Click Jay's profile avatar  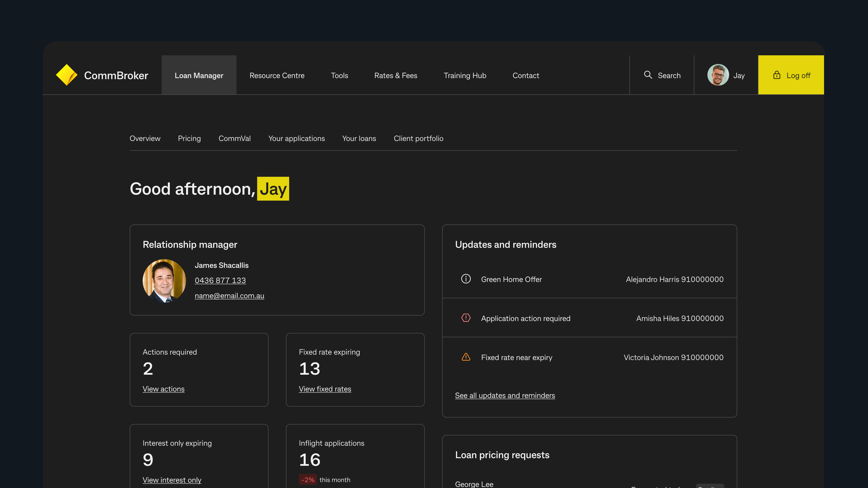[718, 75]
